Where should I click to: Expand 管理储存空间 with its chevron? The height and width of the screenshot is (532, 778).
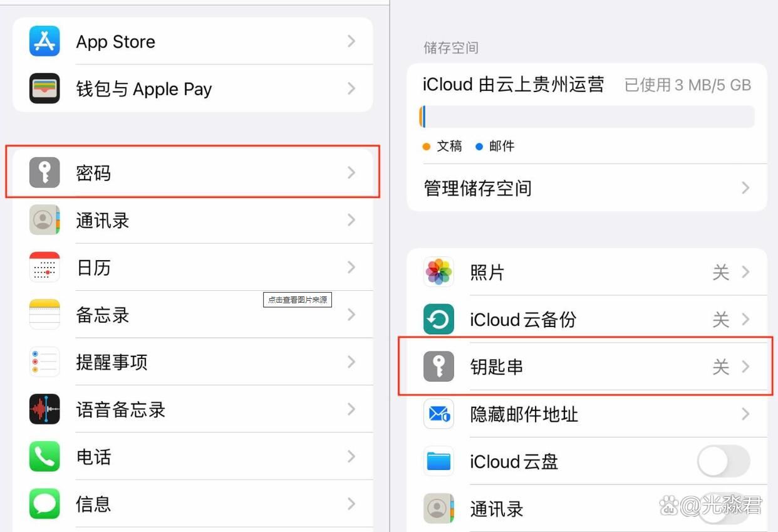745,188
